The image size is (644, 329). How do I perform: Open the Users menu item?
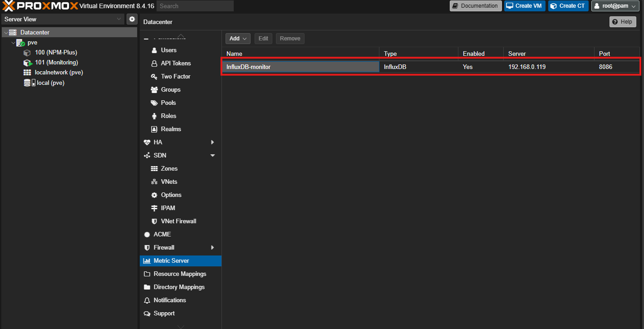pyautogui.click(x=181, y=50)
